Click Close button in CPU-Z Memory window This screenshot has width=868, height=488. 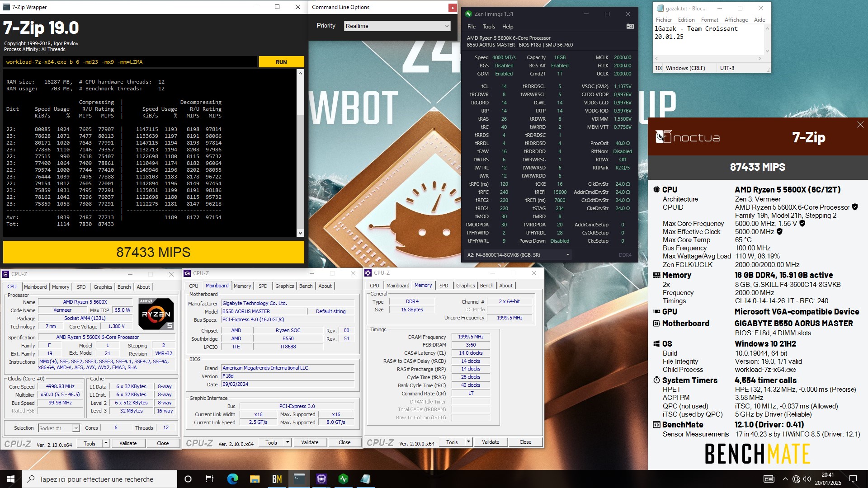pos(525,442)
